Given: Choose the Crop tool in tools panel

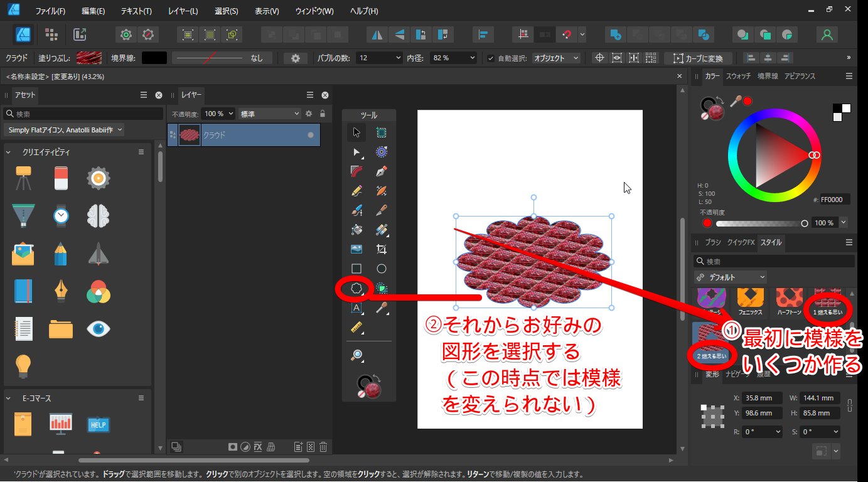Looking at the screenshot, I should [381, 249].
